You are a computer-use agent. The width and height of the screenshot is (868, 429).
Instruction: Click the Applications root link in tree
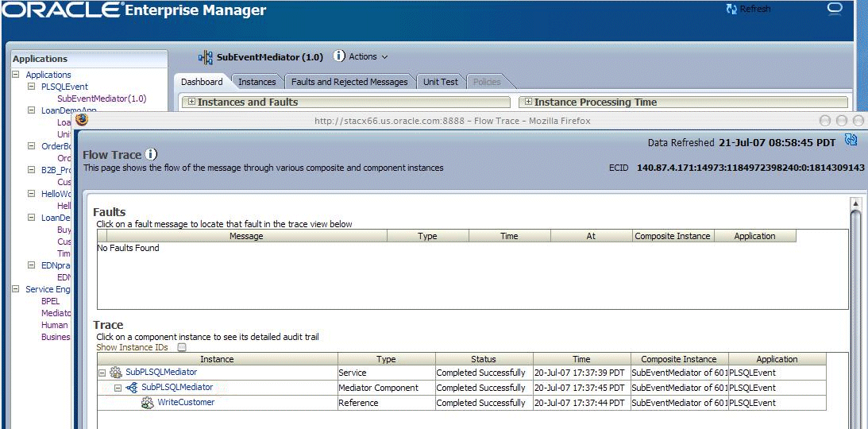pos(48,75)
